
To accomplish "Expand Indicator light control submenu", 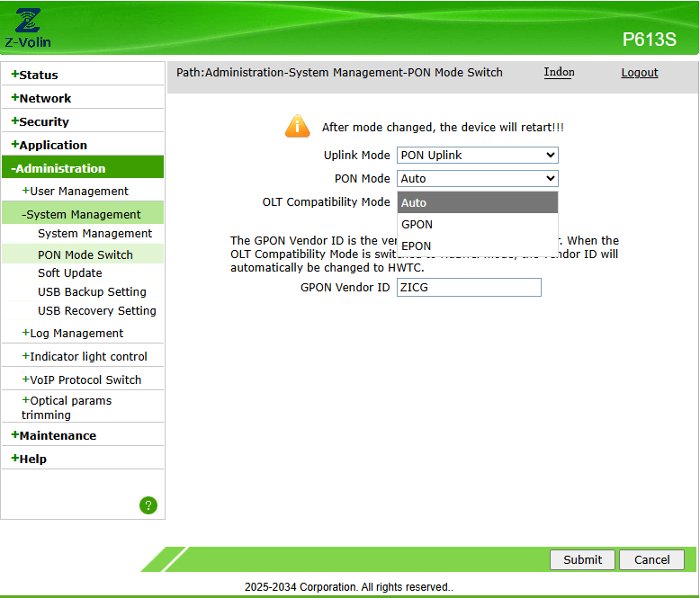I will (83, 356).
